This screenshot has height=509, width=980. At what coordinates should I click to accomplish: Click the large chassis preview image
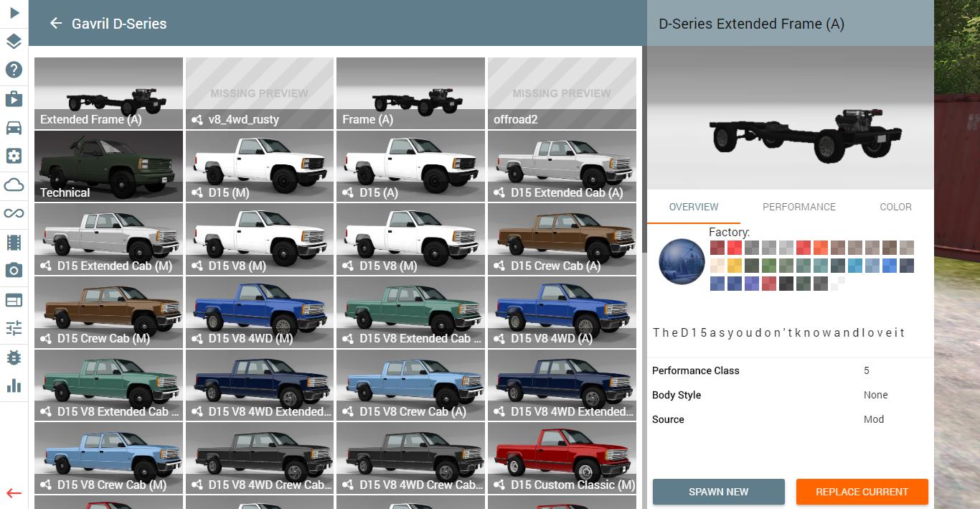[x=791, y=118]
